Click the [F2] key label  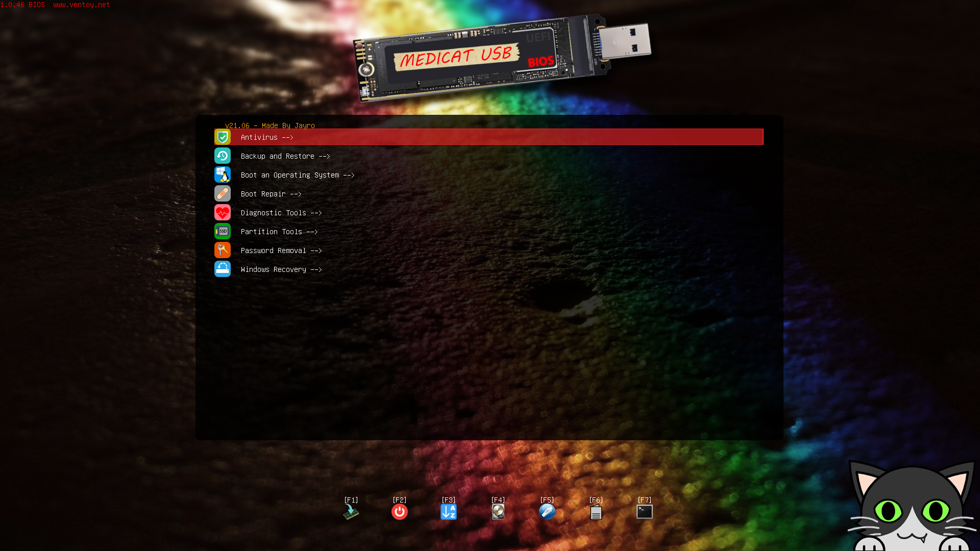(x=400, y=500)
